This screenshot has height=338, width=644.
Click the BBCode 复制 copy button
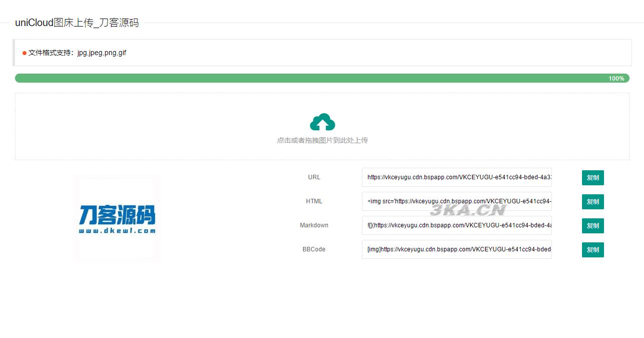coord(592,250)
